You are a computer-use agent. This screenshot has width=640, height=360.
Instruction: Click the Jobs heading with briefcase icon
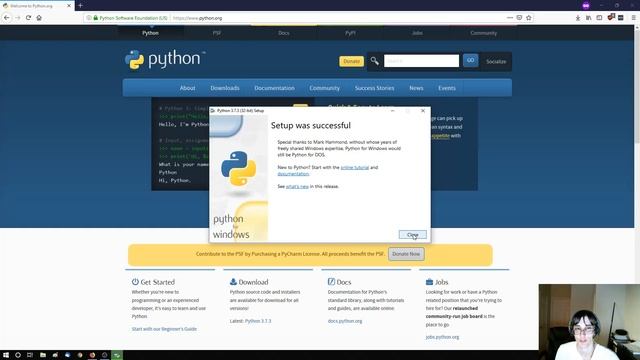[x=437, y=282]
